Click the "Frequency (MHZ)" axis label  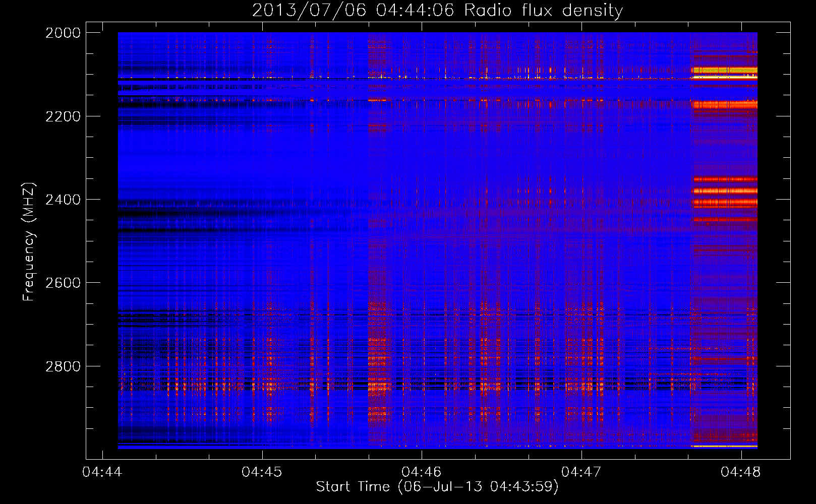(29, 242)
